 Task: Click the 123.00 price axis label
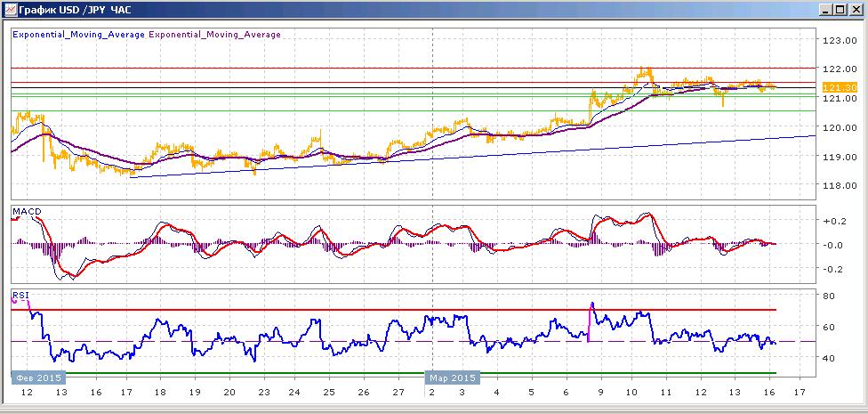837,40
